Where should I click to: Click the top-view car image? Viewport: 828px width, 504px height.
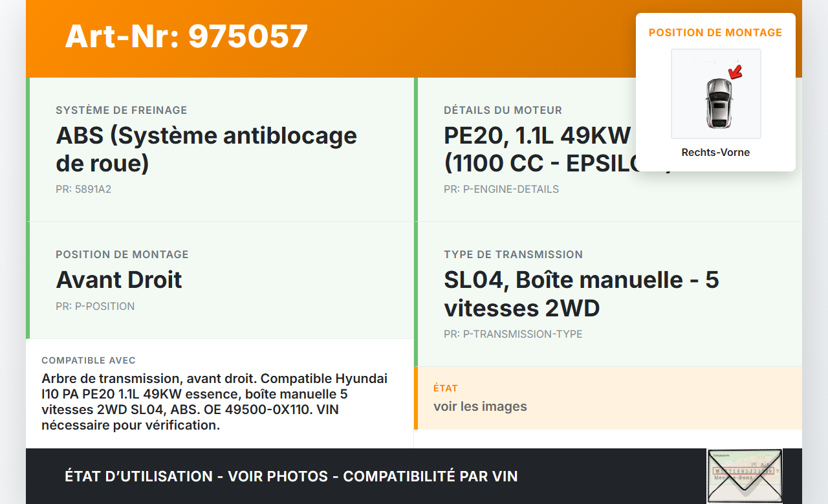717,102
